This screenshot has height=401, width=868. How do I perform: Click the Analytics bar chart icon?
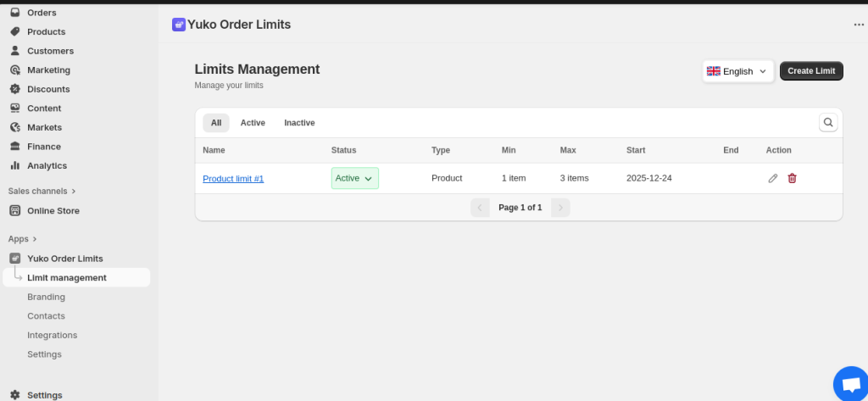15,165
